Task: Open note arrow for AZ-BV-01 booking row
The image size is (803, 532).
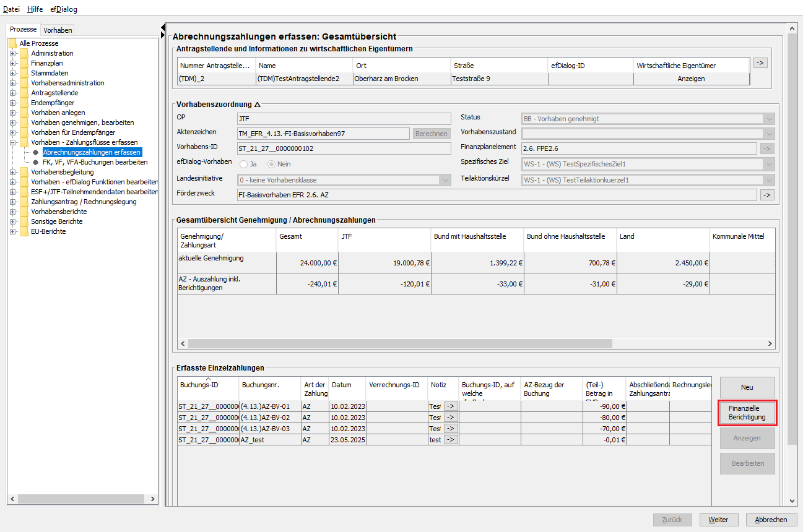Action: (x=450, y=406)
